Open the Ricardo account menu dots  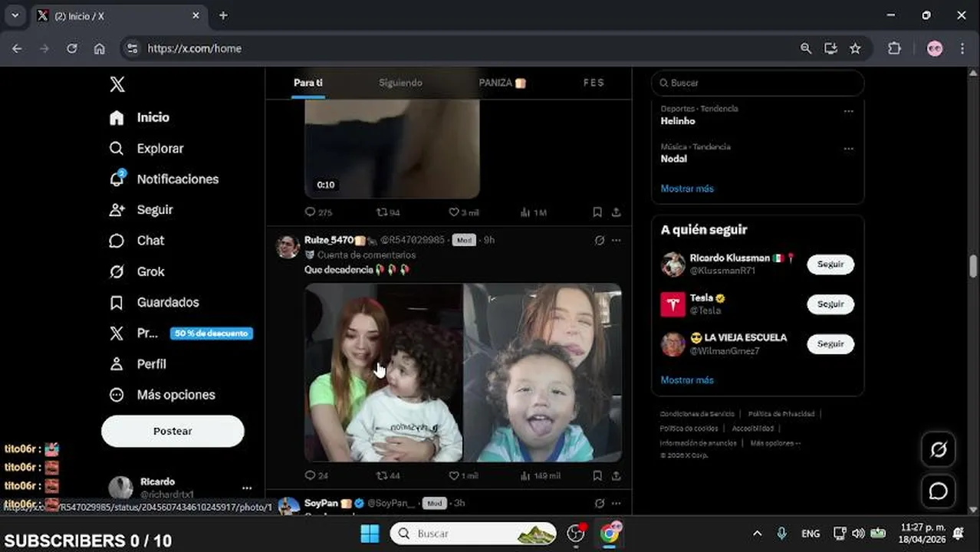point(247,488)
